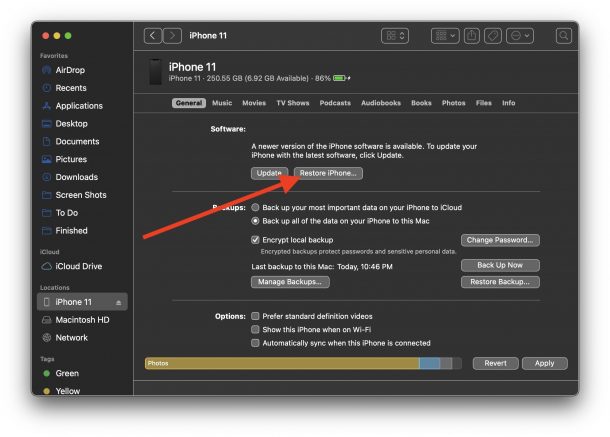The width and height of the screenshot is (610, 437).
Task: Click the Search magnifier icon
Action: [x=563, y=36]
